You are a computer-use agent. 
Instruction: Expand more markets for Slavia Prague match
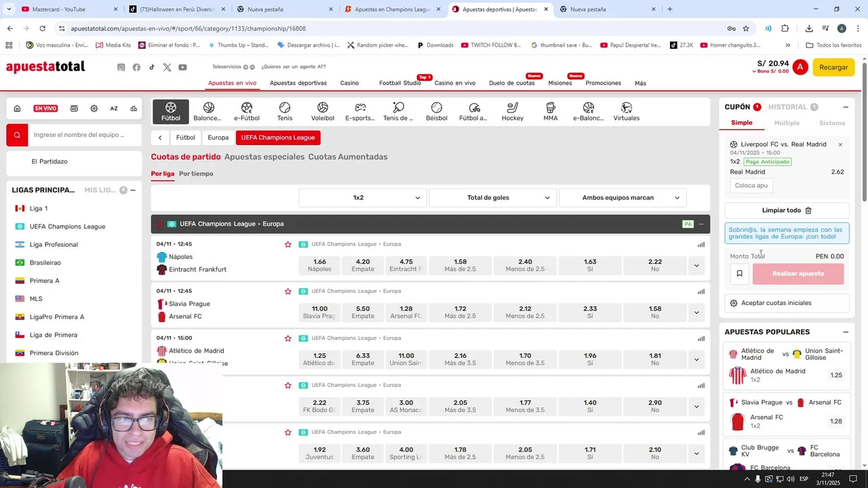point(696,312)
